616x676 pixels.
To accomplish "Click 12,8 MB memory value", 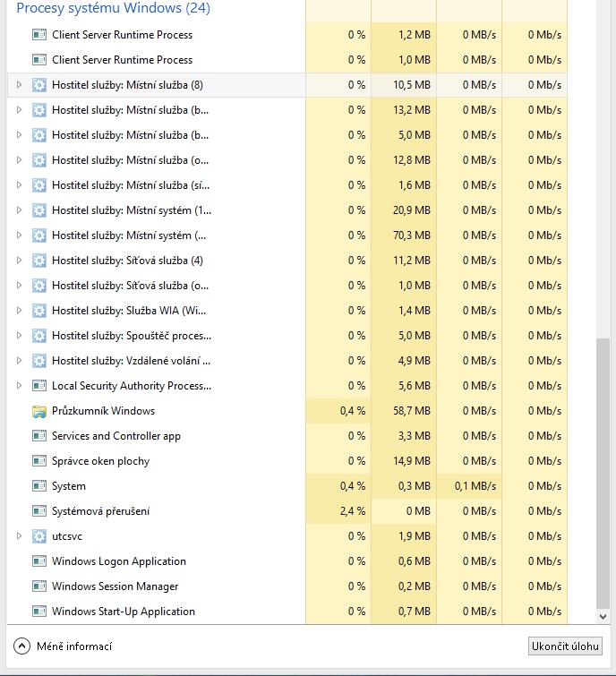I will (412, 160).
